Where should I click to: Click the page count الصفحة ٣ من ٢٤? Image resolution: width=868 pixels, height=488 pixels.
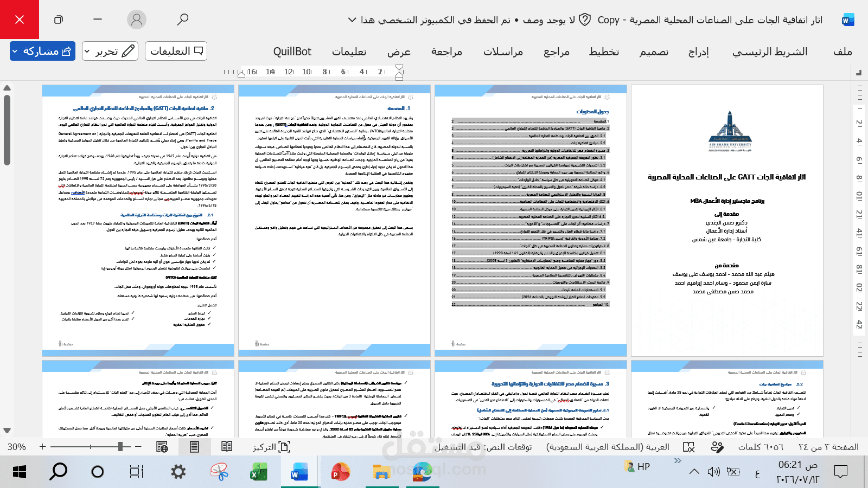(828, 447)
